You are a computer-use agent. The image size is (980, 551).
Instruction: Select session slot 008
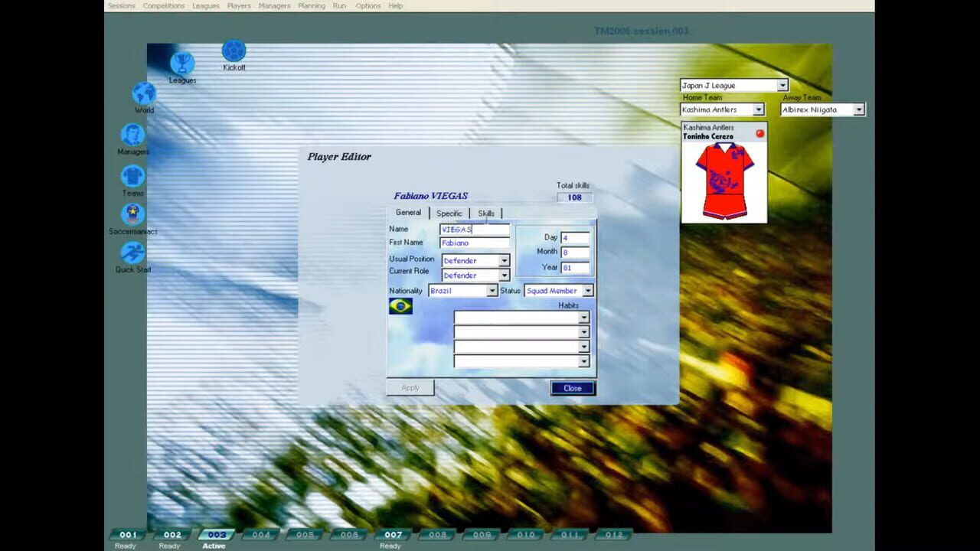click(x=437, y=535)
